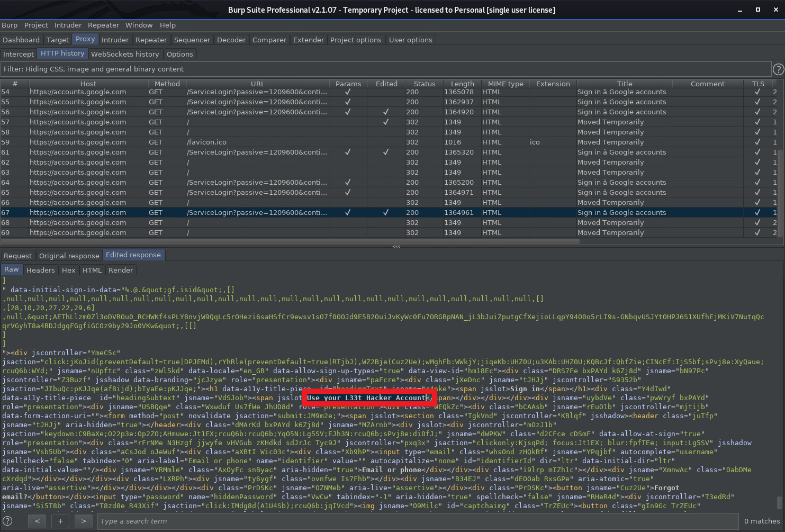Switch to the Decoder tab
Image resolution: width=785 pixels, height=532 pixels.
(x=231, y=40)
